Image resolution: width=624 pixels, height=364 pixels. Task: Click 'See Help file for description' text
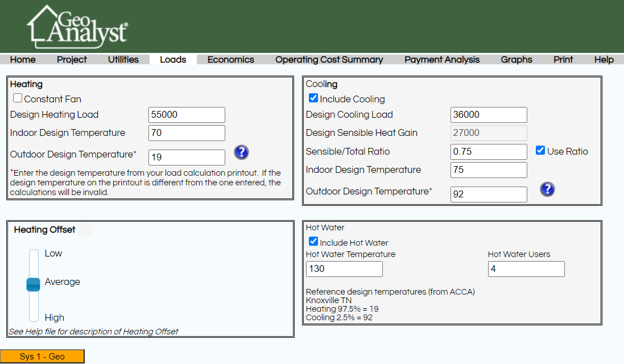tap(94, 332)
